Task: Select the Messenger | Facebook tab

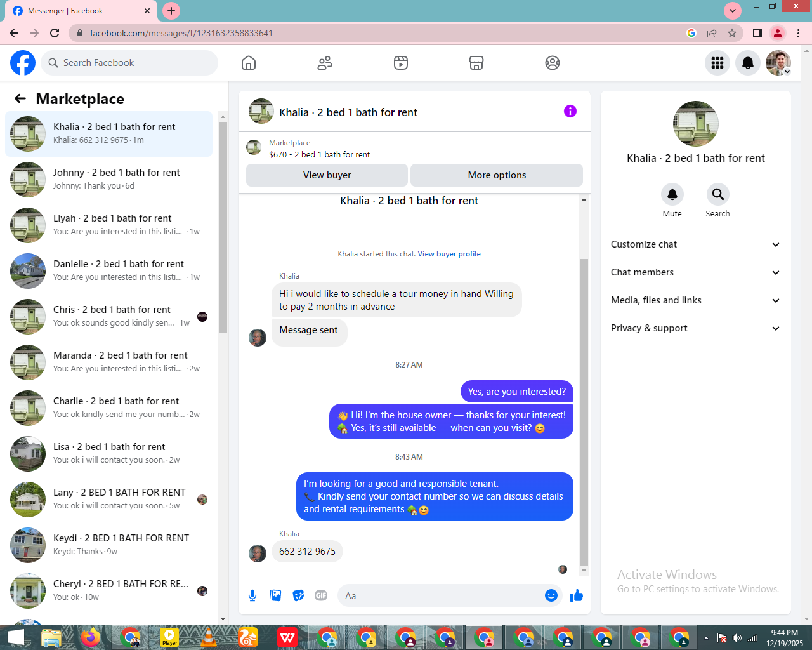Action: (80, 11)
